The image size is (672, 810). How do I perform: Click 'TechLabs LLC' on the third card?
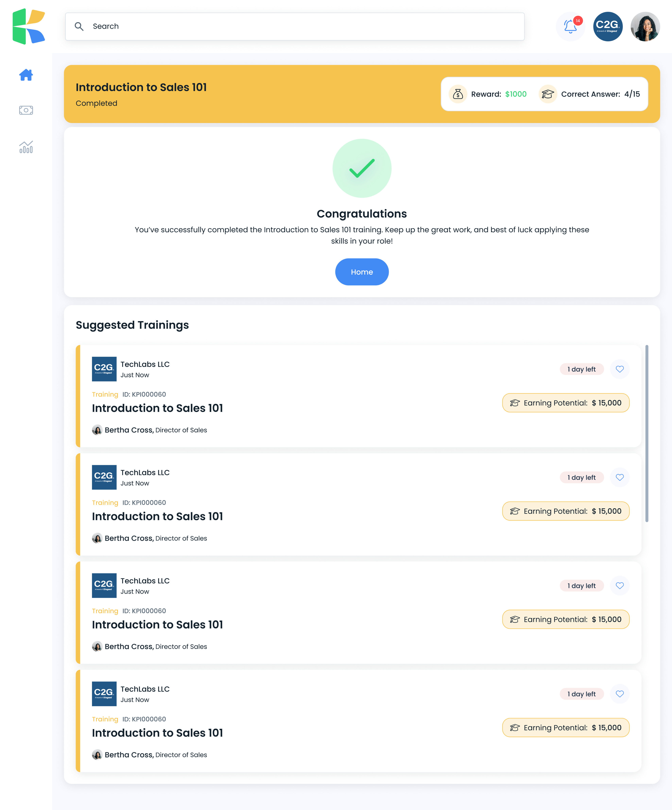[145, 581]
